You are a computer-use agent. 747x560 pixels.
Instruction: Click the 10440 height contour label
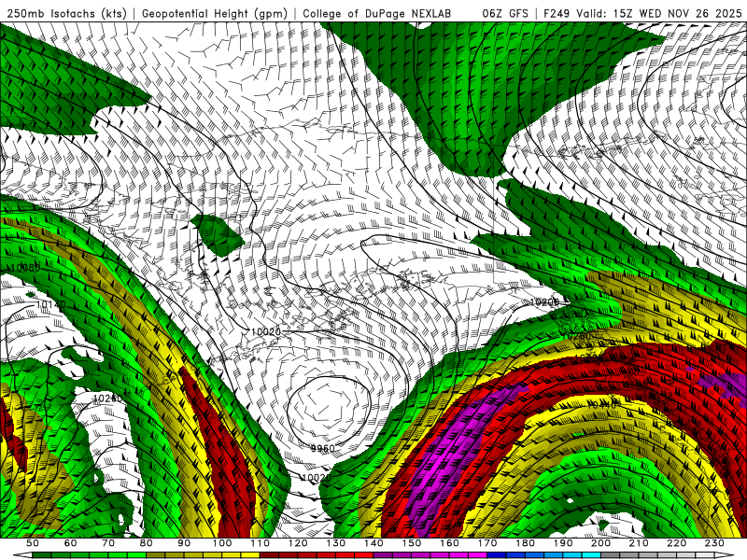tap(602, 405)
